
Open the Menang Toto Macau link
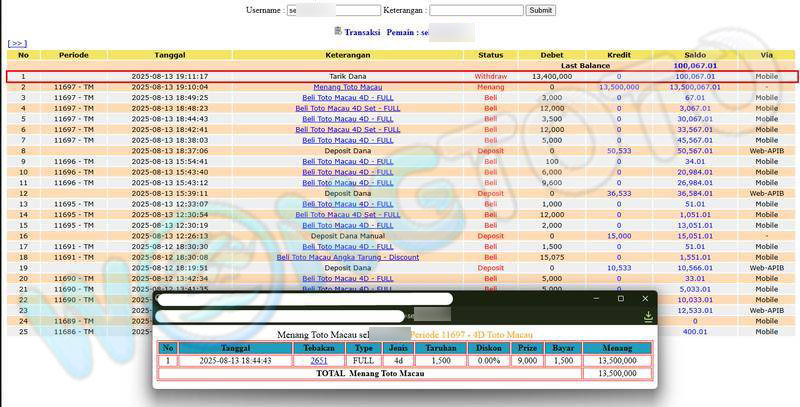(x=347, y=87)
